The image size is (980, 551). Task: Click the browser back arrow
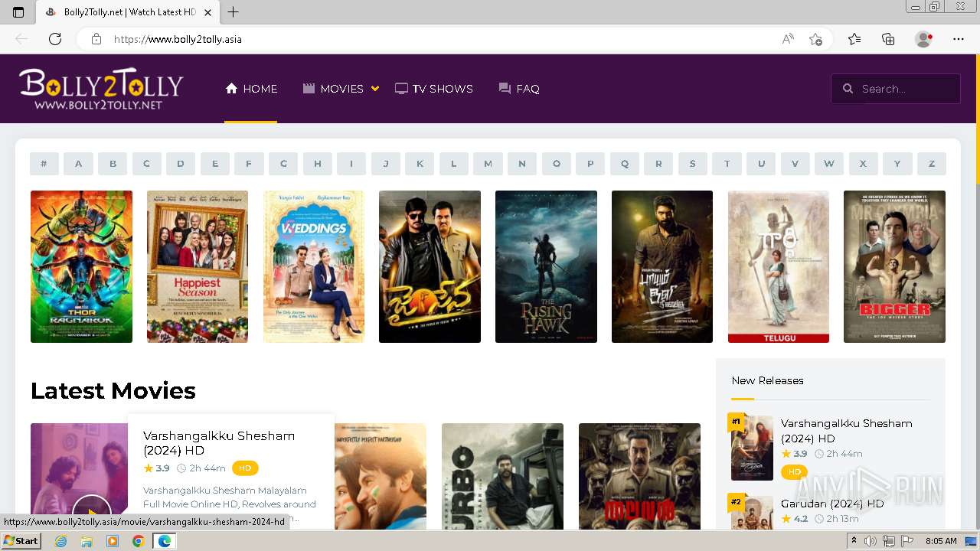click(21, 39)
